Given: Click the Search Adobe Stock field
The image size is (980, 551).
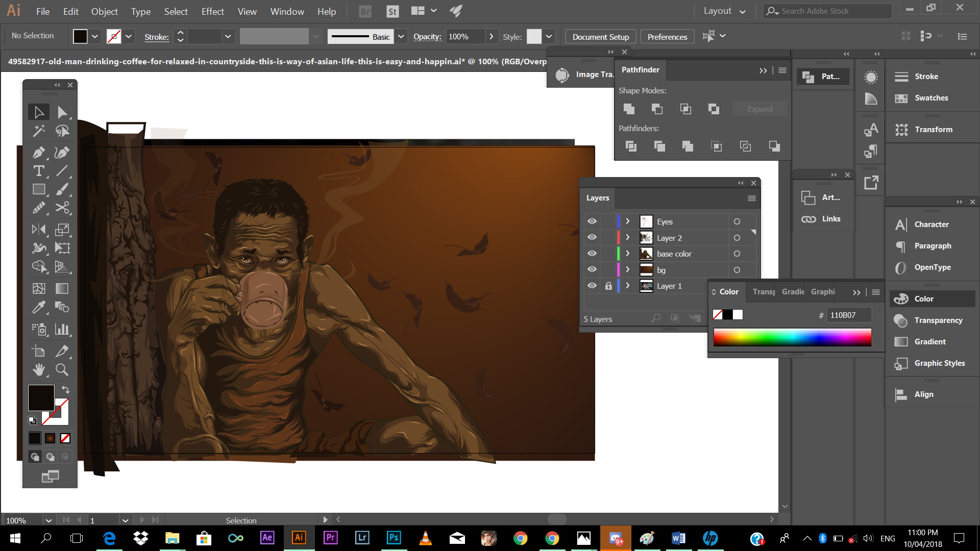Looking at the screenshot, I should (827, 11).
